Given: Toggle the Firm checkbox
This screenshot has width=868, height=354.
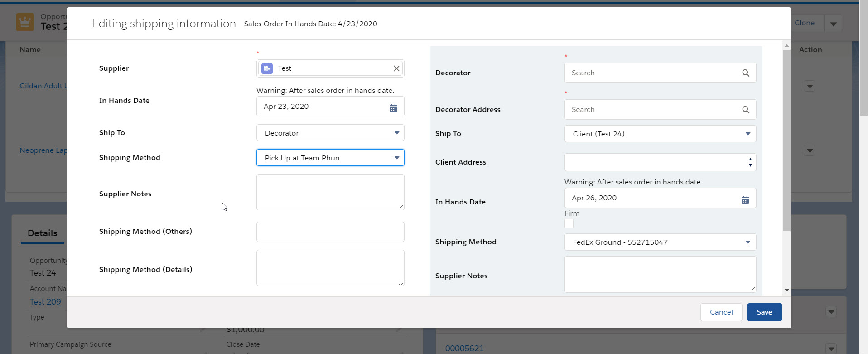Looking at the screenshot, I should pos(569,223).
